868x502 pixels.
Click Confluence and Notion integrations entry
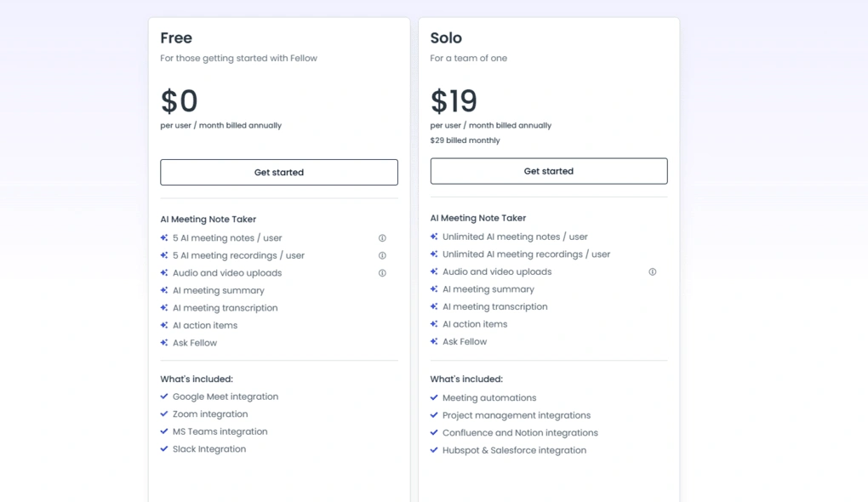[x=520, y=432]
